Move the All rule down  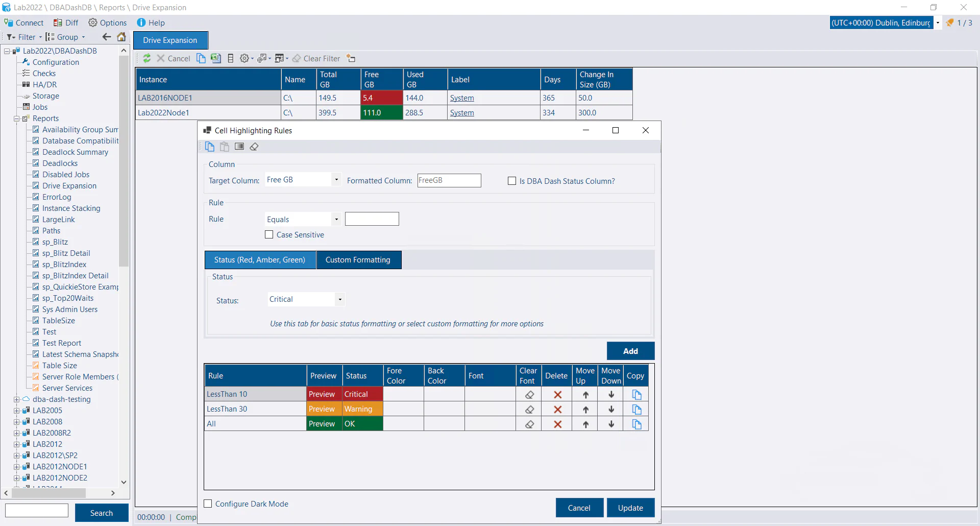click(611, 424)
